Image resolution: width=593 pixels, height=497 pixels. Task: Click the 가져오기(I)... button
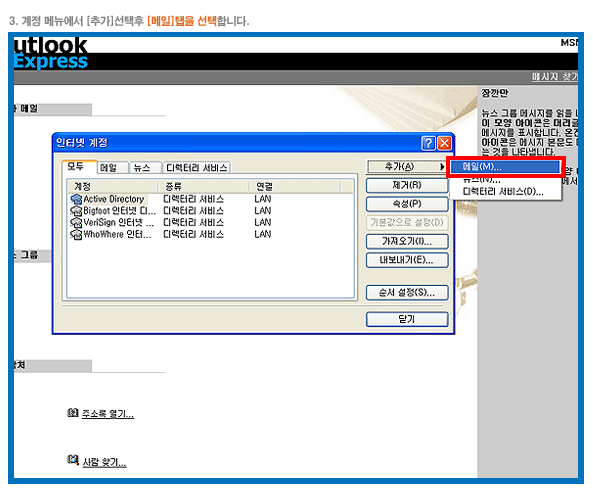point(407,241)
